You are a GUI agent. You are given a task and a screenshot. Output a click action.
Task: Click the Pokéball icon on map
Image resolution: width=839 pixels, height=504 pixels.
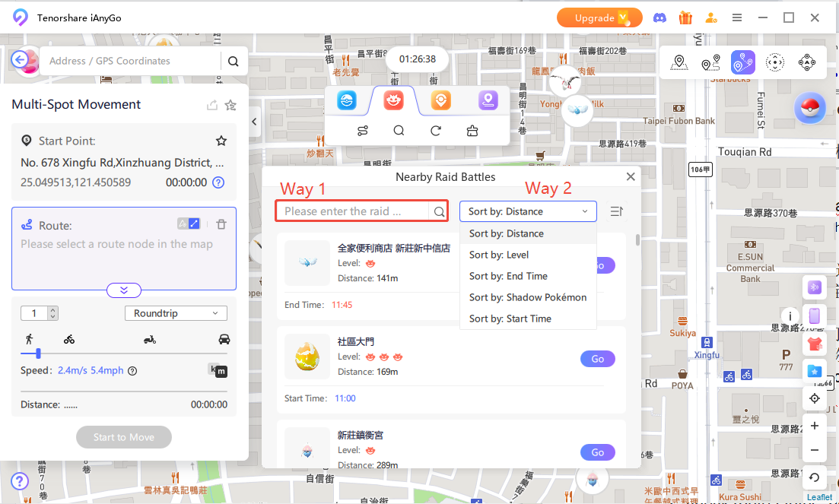coord(809,109)
